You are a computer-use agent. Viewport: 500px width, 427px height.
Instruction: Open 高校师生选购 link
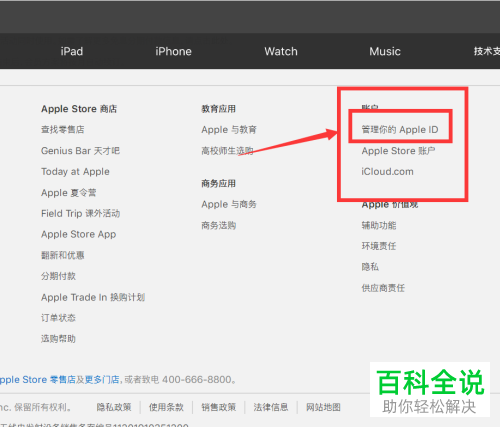227,151
